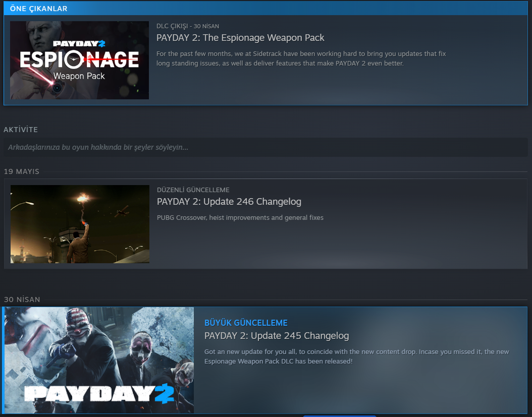
Task: Click the activity text field 'Arkadaşlarınıza bu oyun hakkında...'
Action: pos(265,147)
